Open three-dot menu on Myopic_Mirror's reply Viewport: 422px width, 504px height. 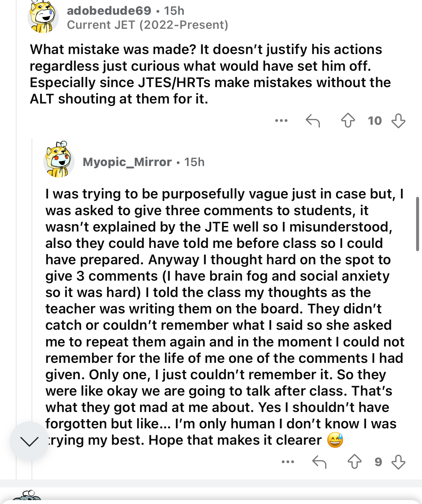[288, 462]
